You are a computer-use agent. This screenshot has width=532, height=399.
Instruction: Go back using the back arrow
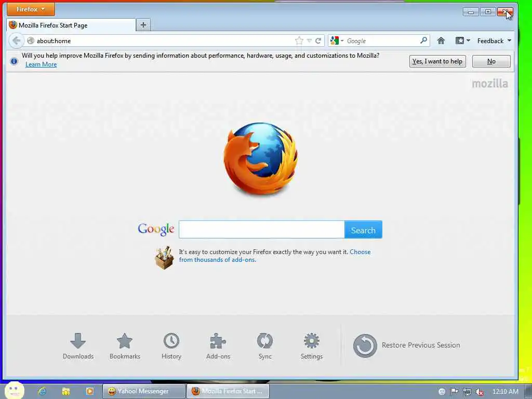point(16,41)
